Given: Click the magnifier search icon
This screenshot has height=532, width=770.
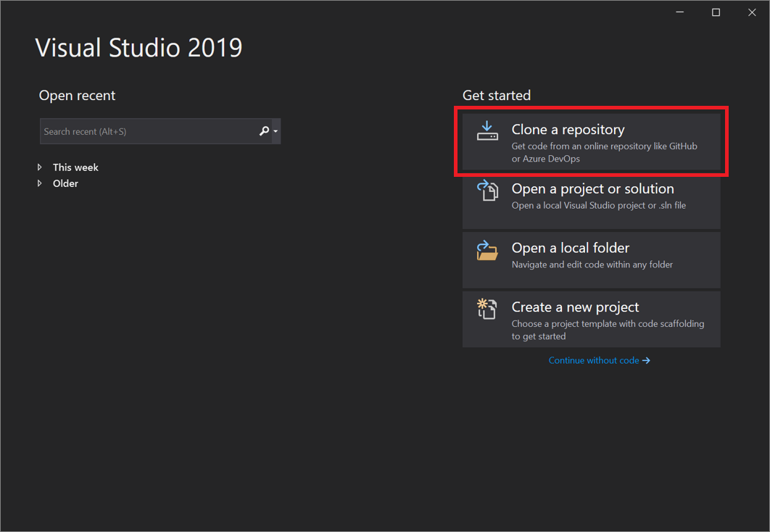Looking at the screenshot, I should tap(264, 131).
